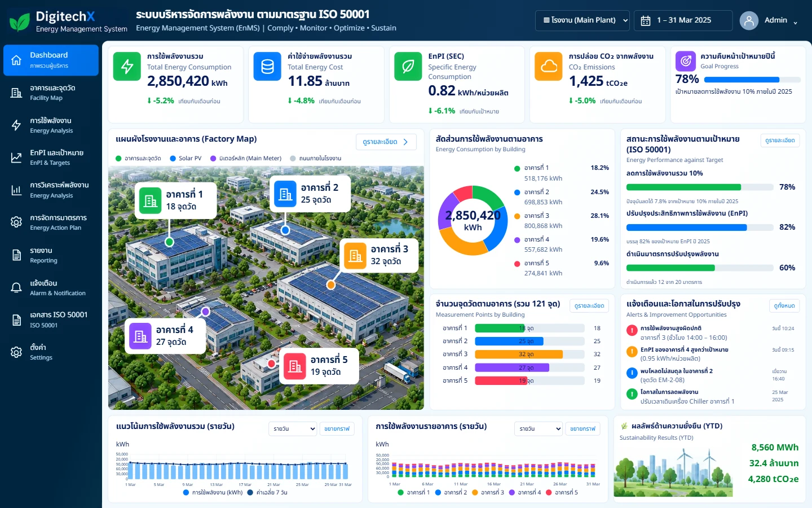Toggle the grey roads legend on factory map
812x508 pixels.
[316, 159]
